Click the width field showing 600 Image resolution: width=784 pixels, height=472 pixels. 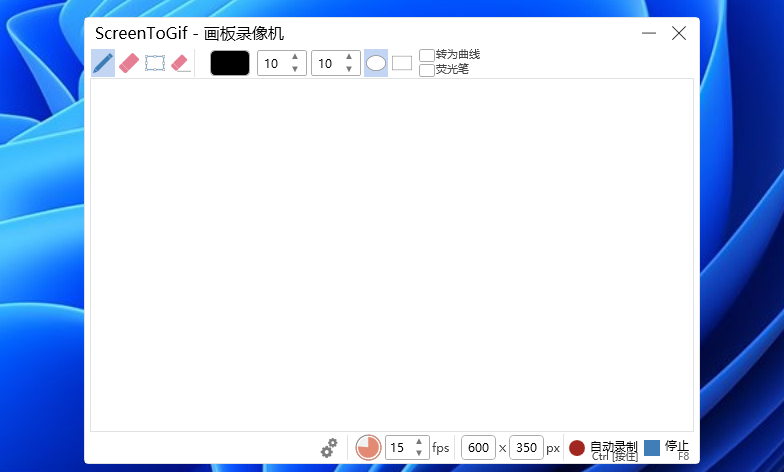coord(478,448)
